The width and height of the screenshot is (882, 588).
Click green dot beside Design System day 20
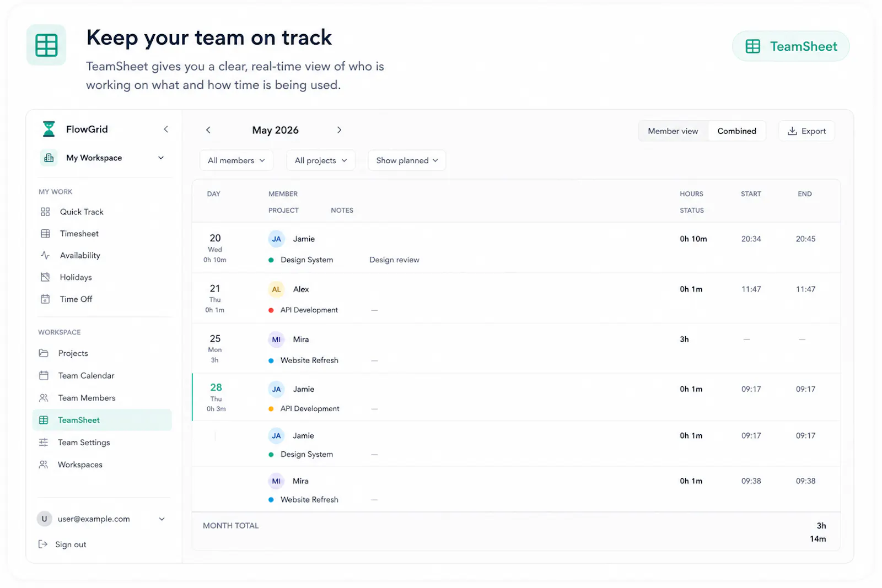tap(271, 260)
